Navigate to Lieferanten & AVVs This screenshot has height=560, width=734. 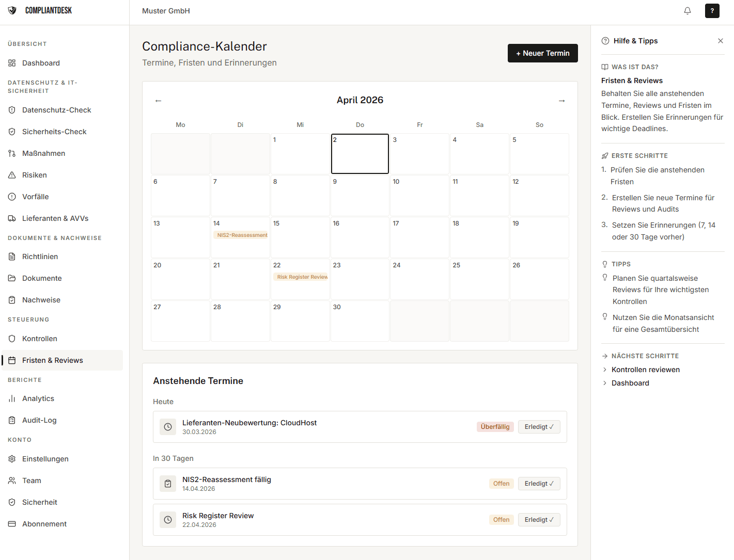55,218
